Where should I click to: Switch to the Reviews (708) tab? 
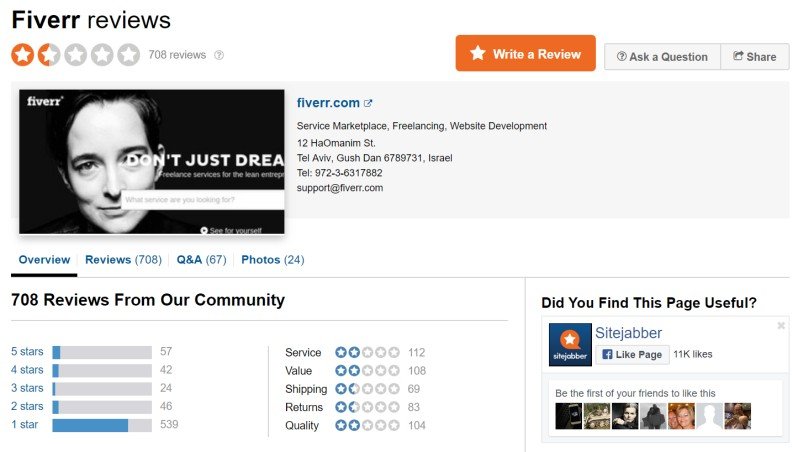coord(123,260)
